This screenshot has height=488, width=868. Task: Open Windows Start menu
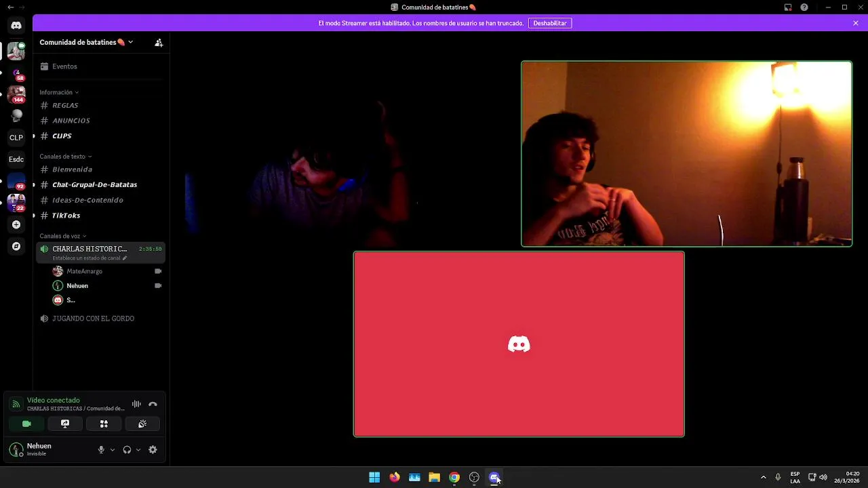[x=374, y=477]
